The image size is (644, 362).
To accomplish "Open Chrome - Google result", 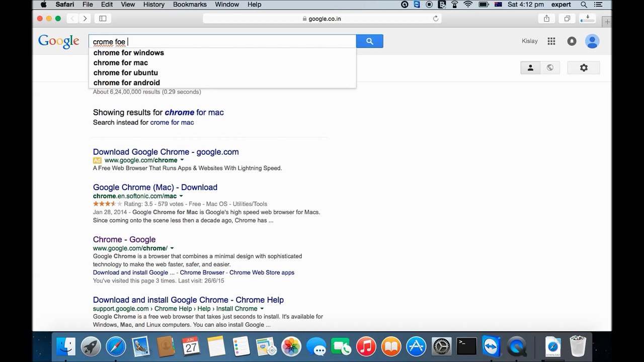I will tap(124, 239).
